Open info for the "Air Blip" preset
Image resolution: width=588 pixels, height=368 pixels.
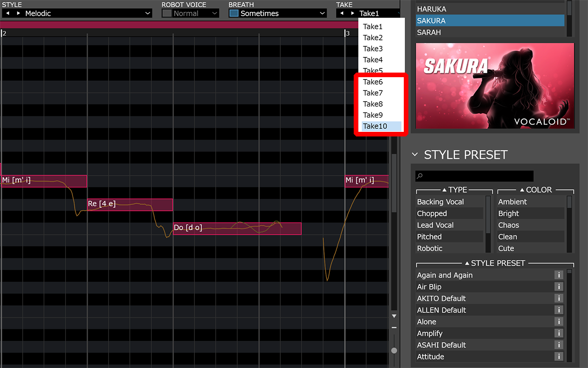pyautogui.click(x=559, y=286)
